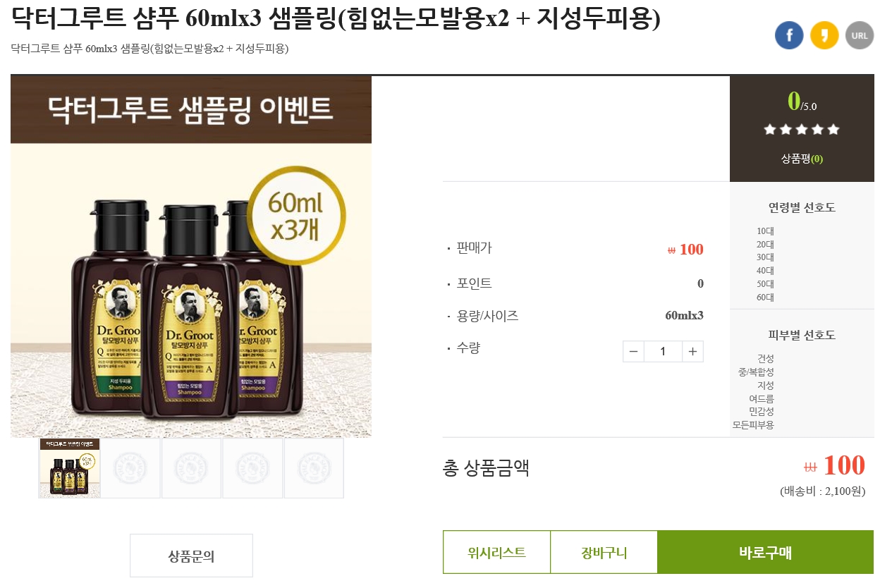Click 피부별 선호도 section heading
892x588 pixels.
802,335
